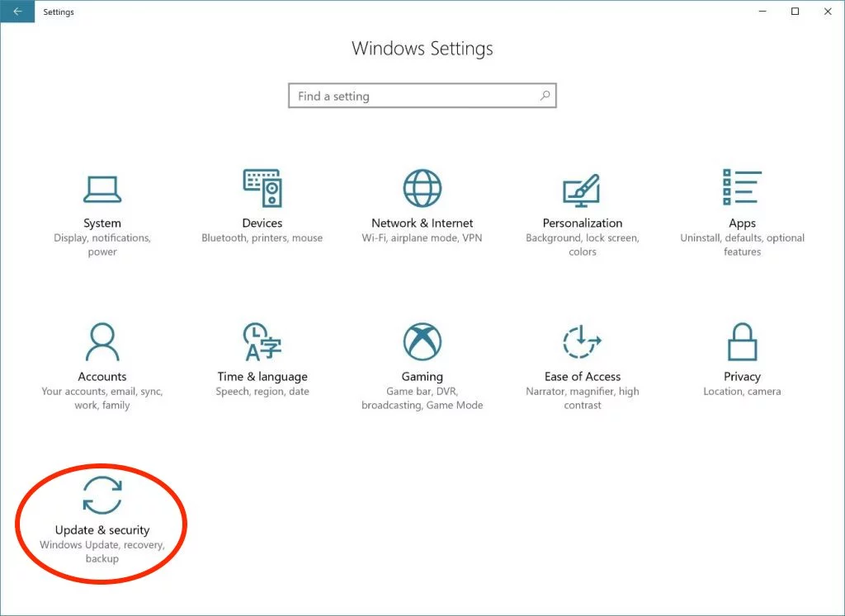Open the Ease of Access icon
845x616 pixels.
tap(582, 341)
